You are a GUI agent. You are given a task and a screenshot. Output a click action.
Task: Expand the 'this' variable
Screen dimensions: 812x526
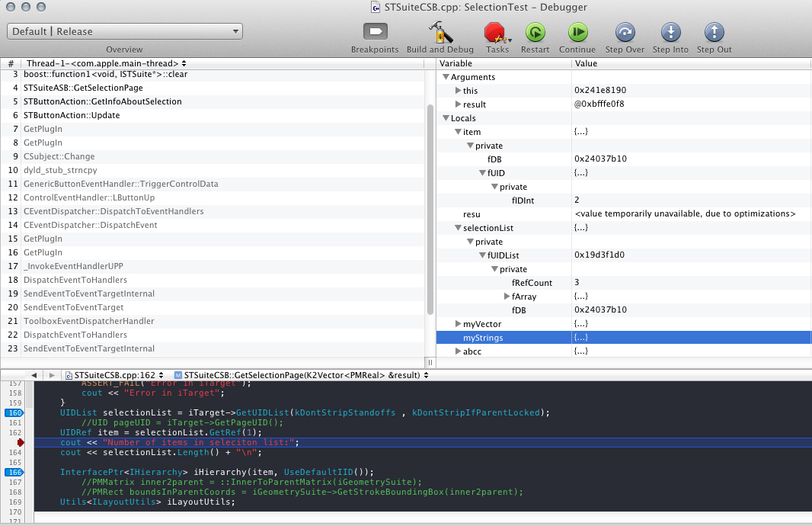[458, 90]
